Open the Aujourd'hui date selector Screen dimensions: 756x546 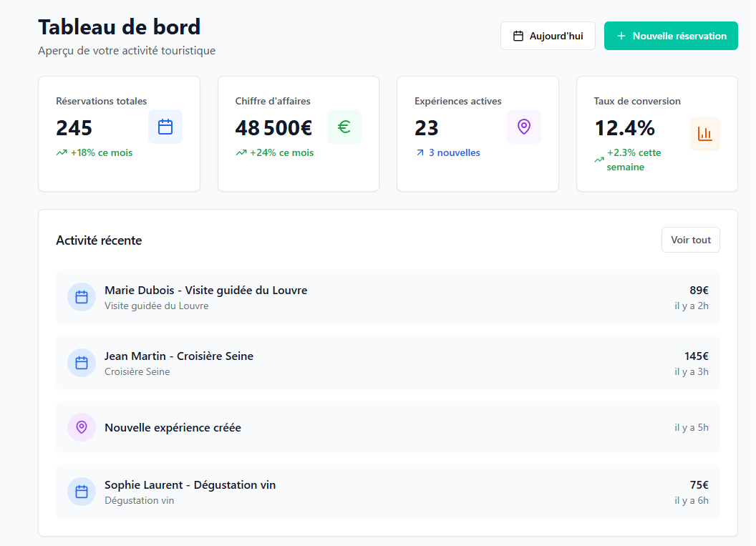tap(548, 36)
